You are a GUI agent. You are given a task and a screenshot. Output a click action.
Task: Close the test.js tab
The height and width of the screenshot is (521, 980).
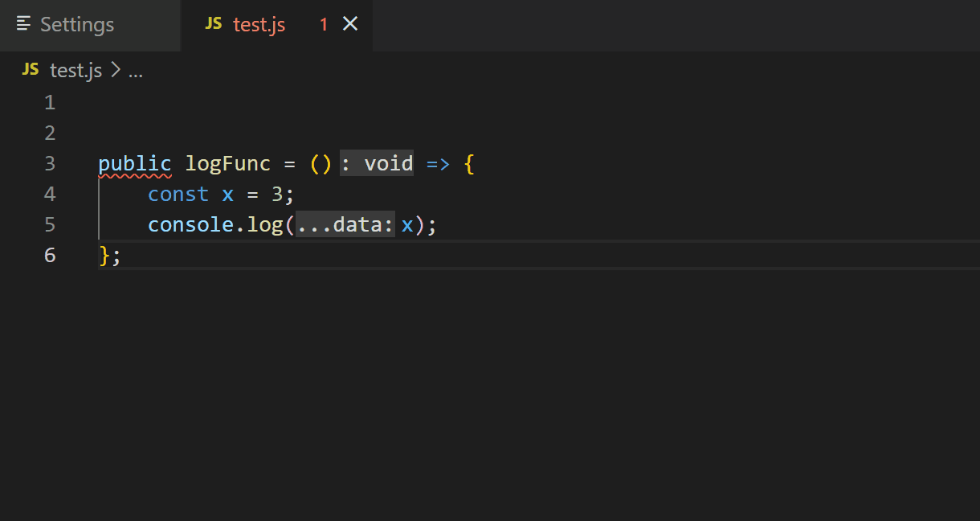pos(349,24)
